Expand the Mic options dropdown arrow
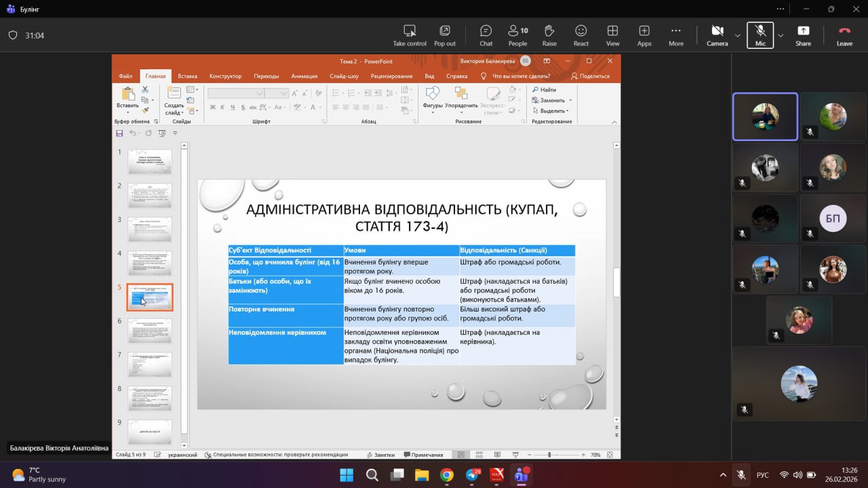This screenshot has width=868, height=488. click(x=781, y=35)
